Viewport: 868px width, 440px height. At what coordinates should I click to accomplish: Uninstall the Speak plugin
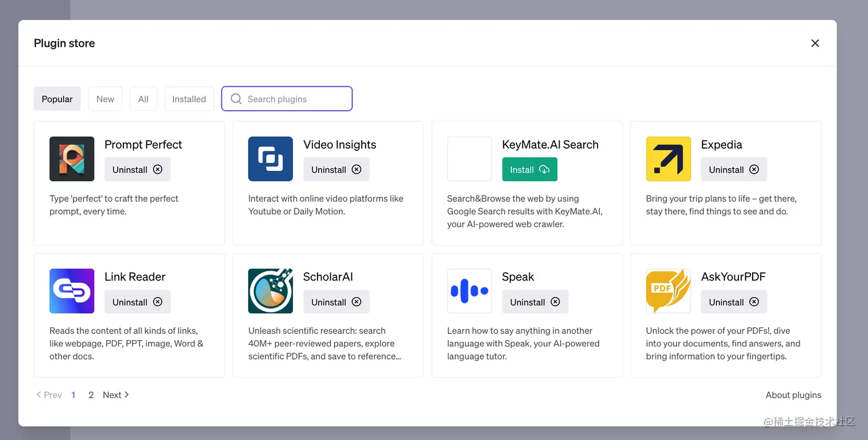pos(535,302)
